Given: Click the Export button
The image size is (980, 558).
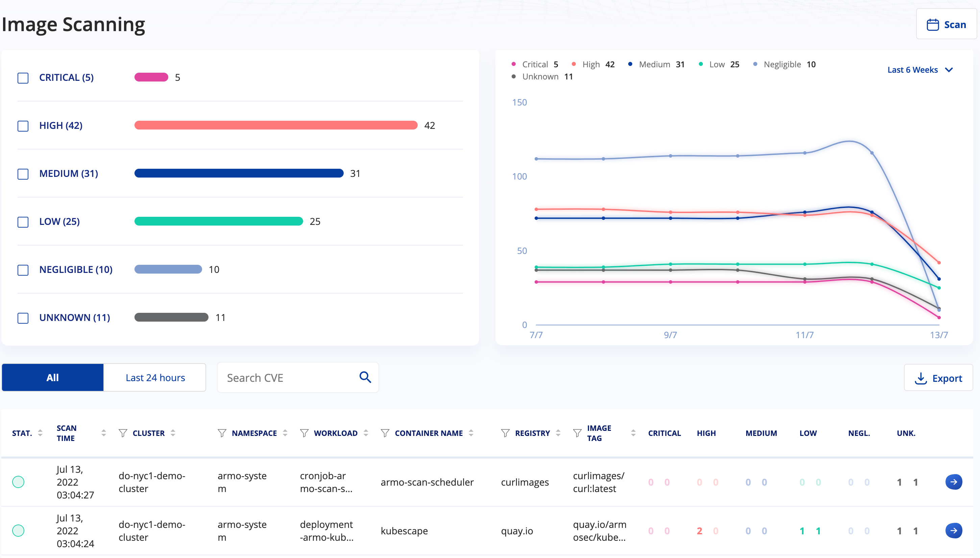Looking at the screenshot, I should pyautogui.click(x=938, y=378).
